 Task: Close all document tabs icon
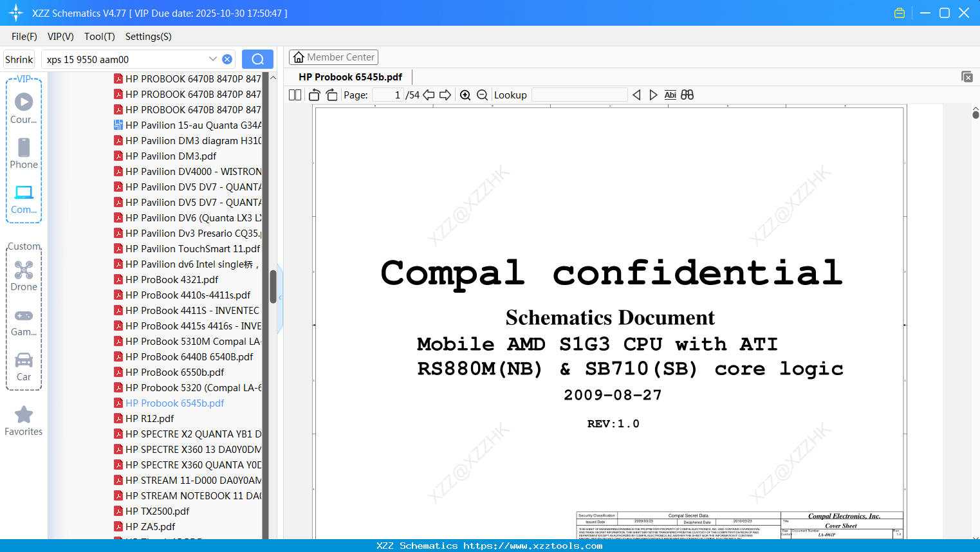pos(967,77)
